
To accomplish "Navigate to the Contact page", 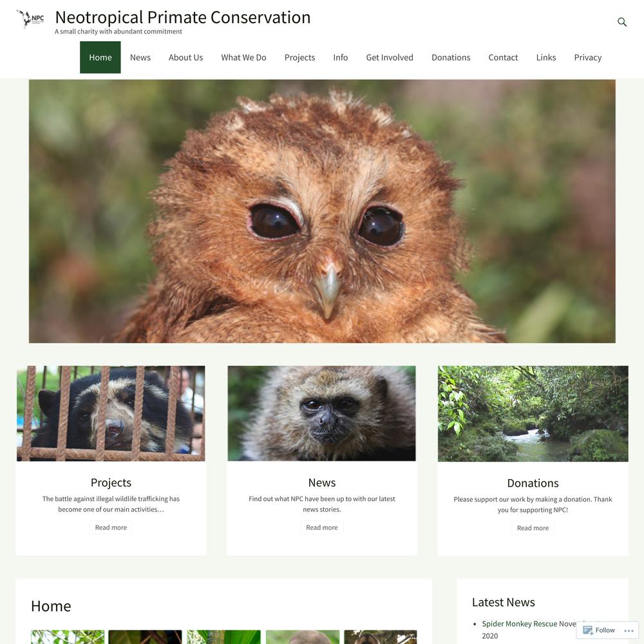I will click(x=503, y=57).
